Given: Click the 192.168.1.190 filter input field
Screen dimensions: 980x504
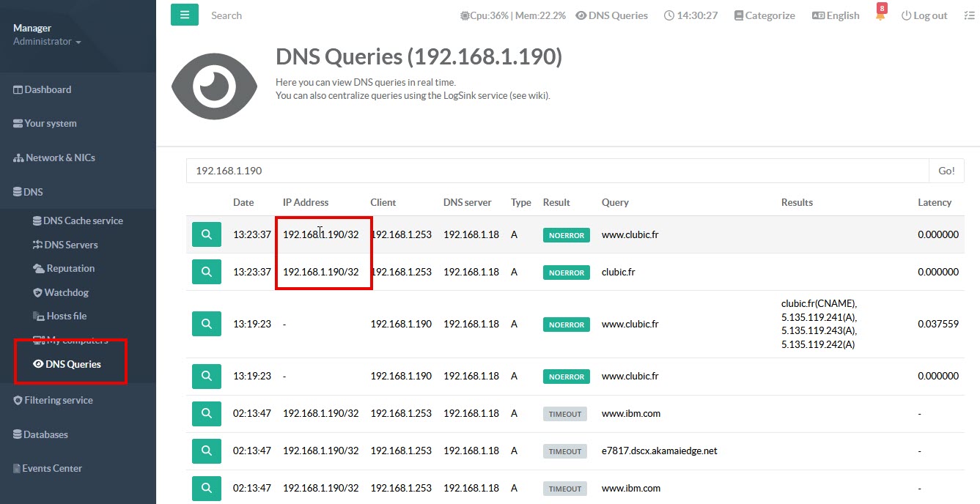Looking at the screenshot, I should tap(557, 171).
